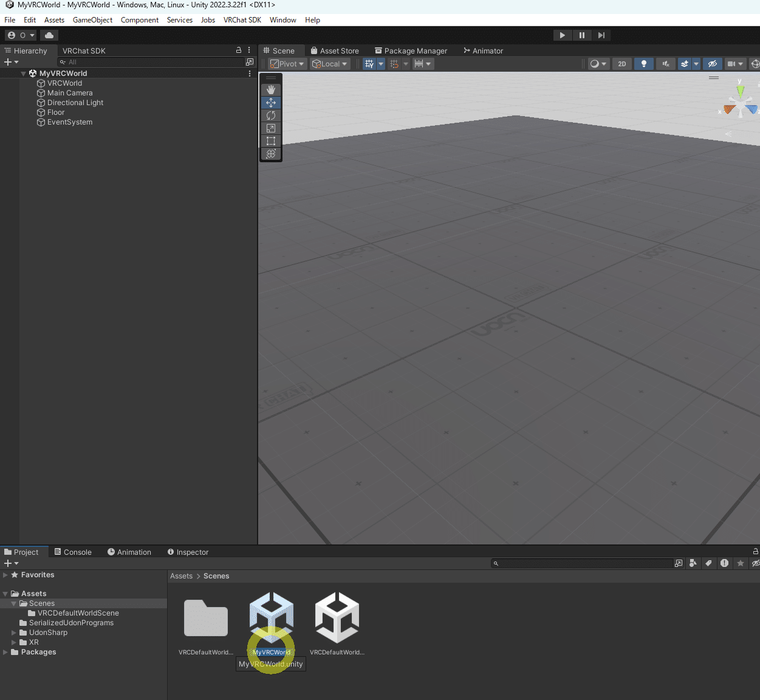Select the Rect tool

point(271,141)
